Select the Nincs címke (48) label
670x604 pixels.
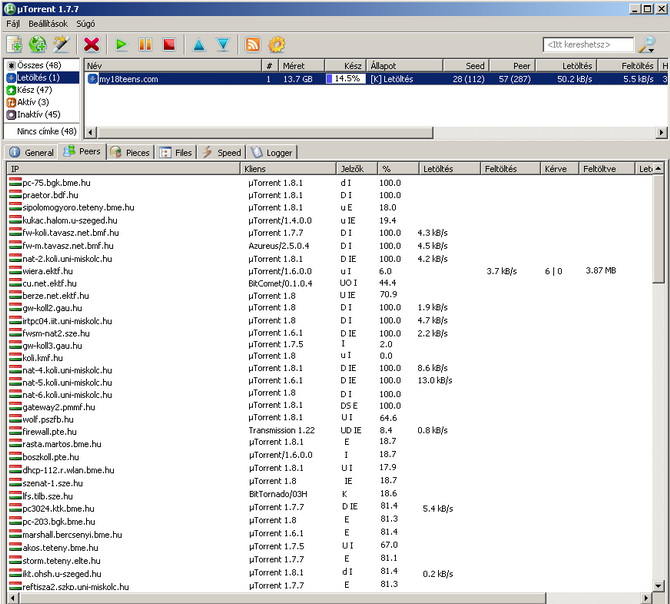(47, 131)
